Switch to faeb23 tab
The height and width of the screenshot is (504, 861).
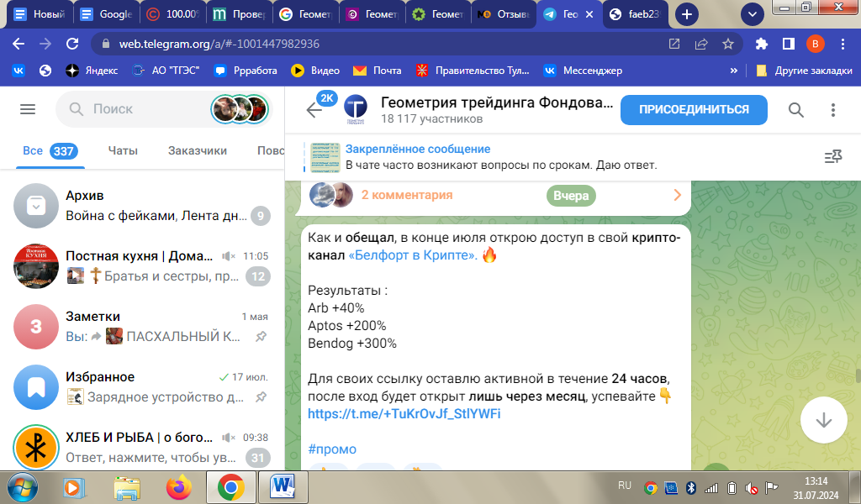click(636, 14)
